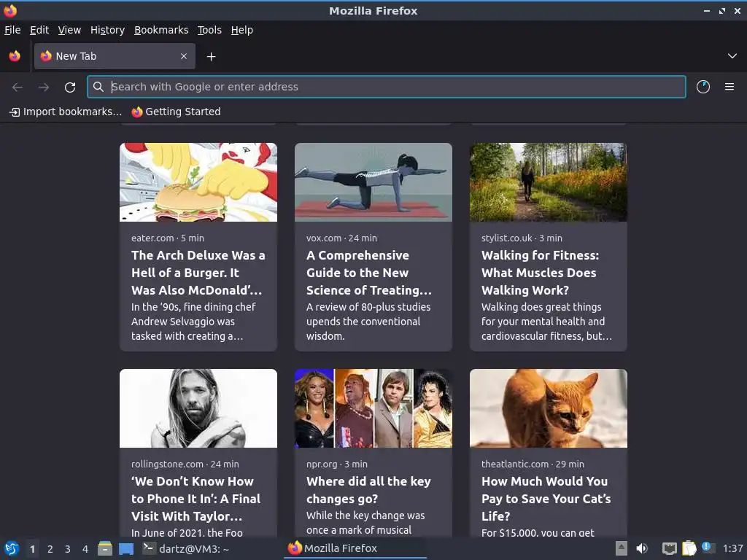Click Import bookmarks toolbar button

pos(66,112)
